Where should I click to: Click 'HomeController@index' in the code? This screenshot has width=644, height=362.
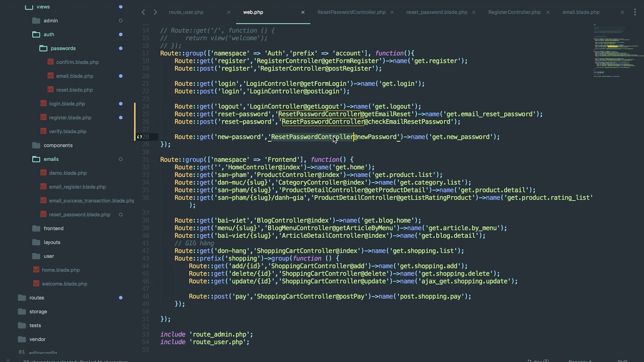click(265, 167)
